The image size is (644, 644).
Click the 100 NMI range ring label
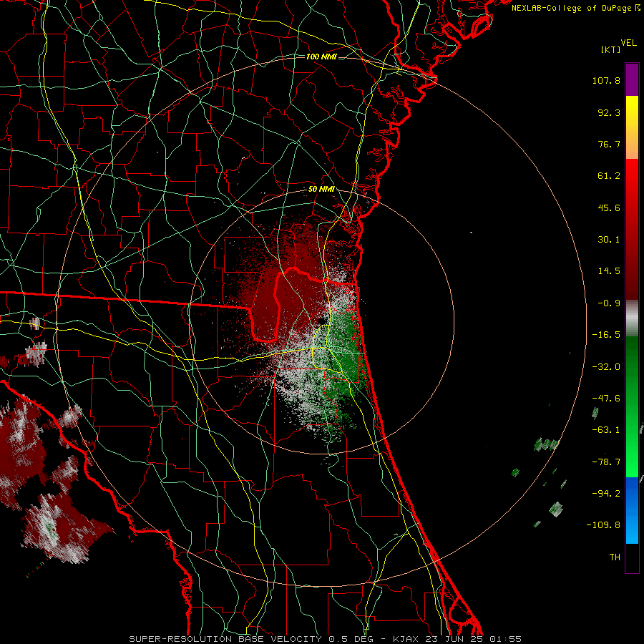(321, 57)
